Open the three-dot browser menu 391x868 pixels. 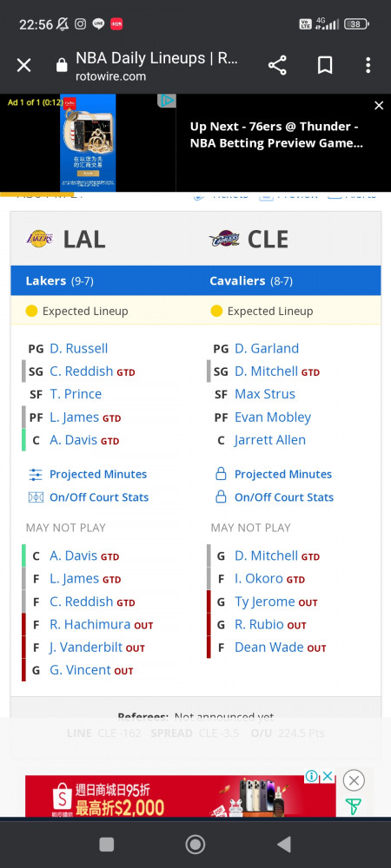tap(368, 66)
